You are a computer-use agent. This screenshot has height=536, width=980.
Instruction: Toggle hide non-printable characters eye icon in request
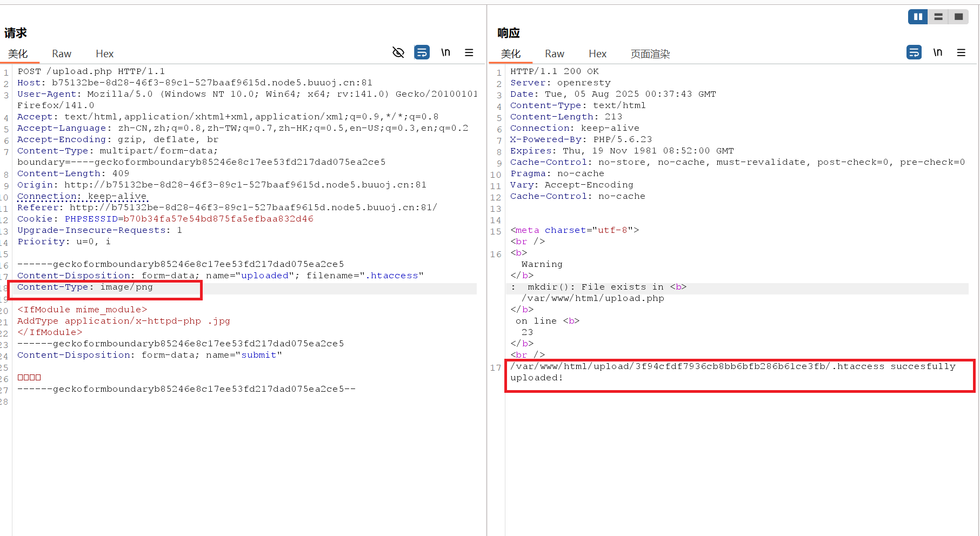[398, 52]
